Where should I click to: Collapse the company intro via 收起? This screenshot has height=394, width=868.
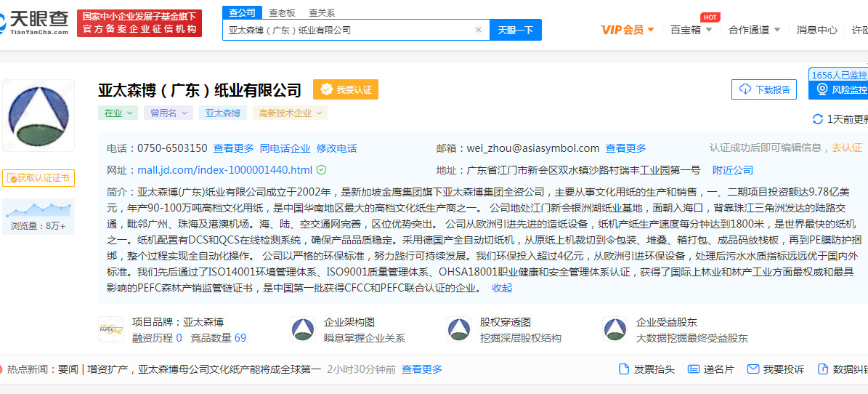pyautogui.click(x=502, y=288)
